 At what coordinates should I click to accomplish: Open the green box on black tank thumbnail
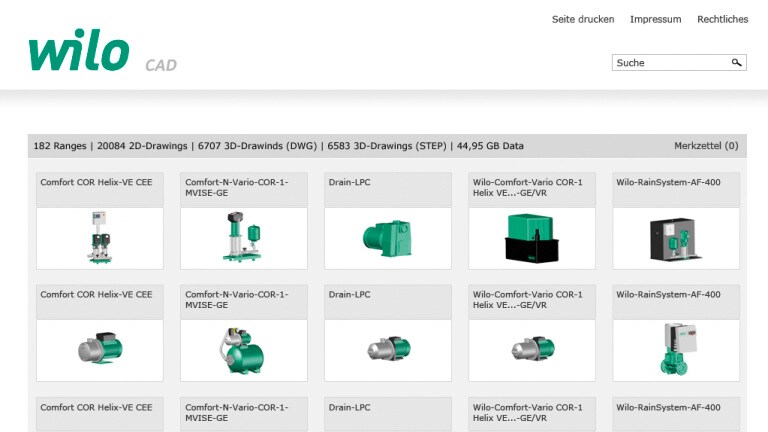[532, 238]
